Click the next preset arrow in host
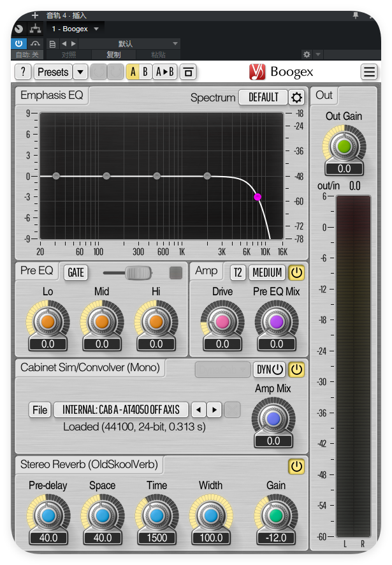Viewport: 392px width, 565px height. click(73, 43)
